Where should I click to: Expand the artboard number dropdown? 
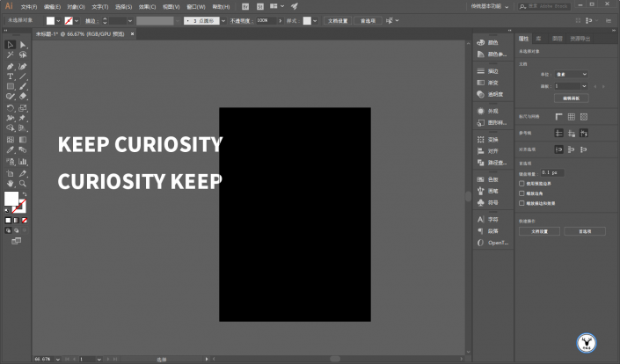[x=584, y=86]
